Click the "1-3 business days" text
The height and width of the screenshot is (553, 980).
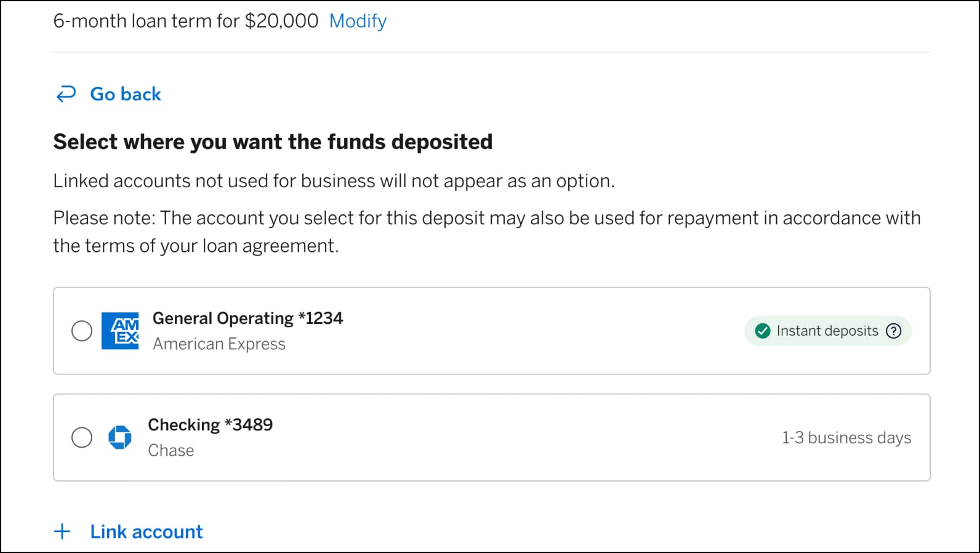pyautogui.click(x=846, y=438)
